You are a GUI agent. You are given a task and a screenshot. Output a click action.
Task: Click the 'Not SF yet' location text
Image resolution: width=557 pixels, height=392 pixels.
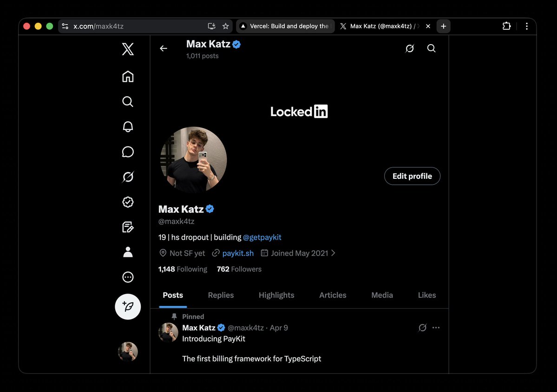coord(187,253)
